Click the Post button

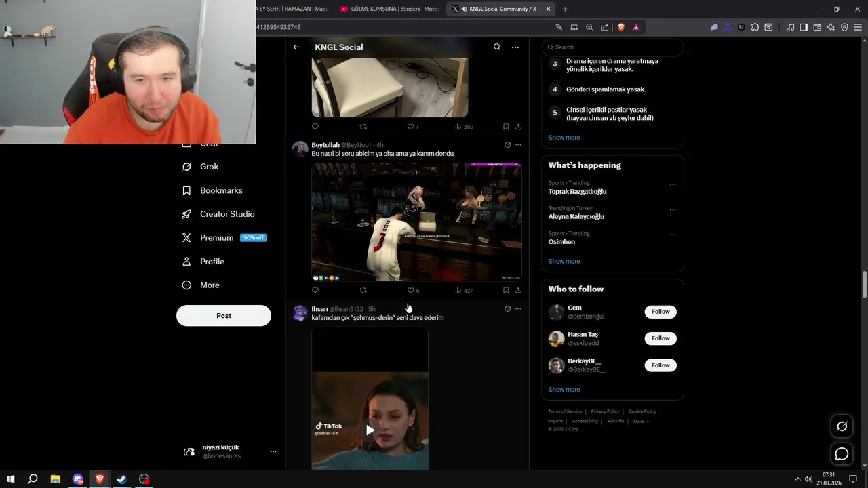click(224, 316)
